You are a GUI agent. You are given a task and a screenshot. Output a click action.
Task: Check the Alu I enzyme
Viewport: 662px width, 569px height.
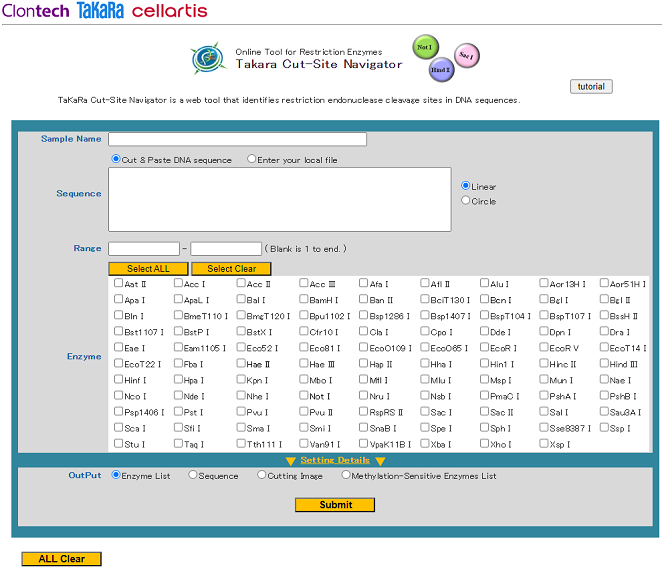pyautogui.click(x=484, y=283)
